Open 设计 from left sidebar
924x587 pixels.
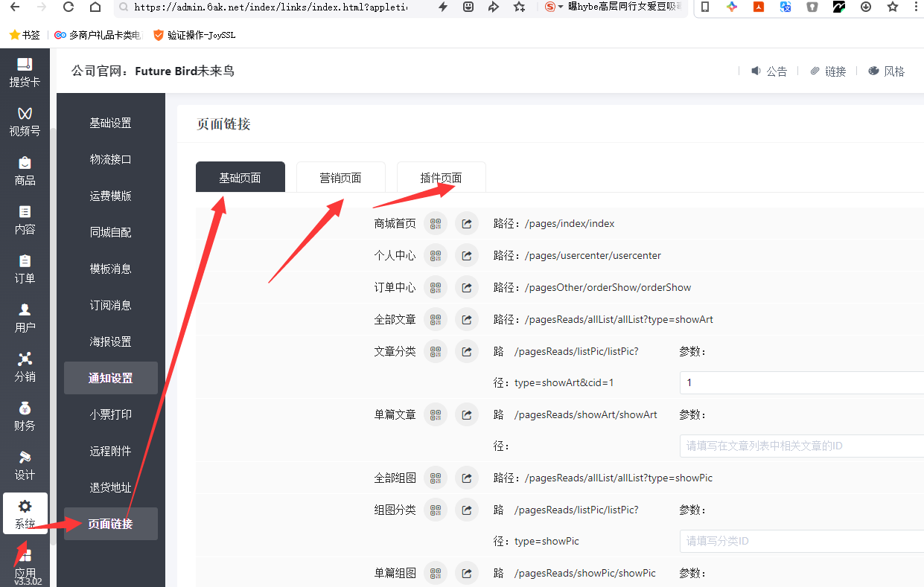click(x=25, y=465)
